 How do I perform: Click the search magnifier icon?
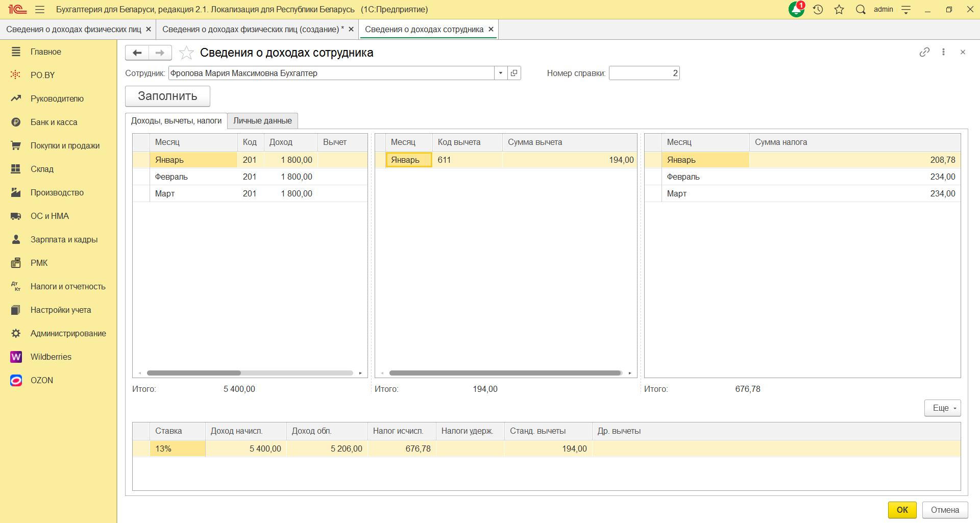pos(861,10)
